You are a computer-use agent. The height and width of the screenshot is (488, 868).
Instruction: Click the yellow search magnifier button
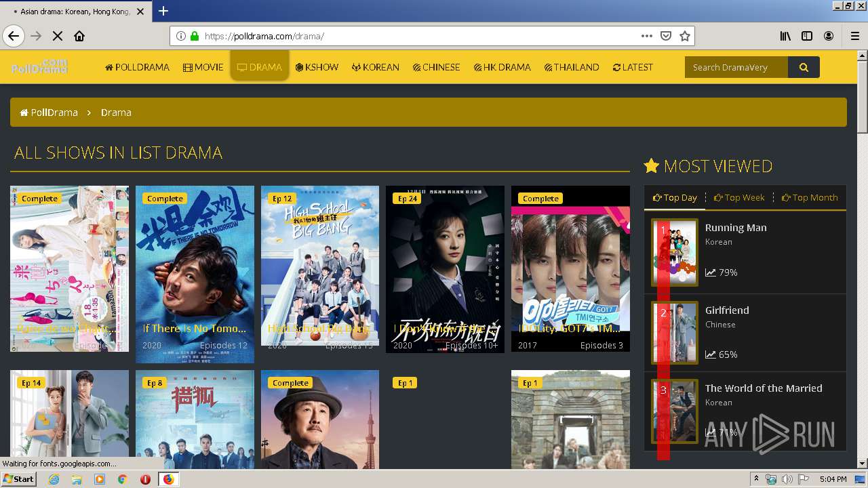(x=804, y=67)
